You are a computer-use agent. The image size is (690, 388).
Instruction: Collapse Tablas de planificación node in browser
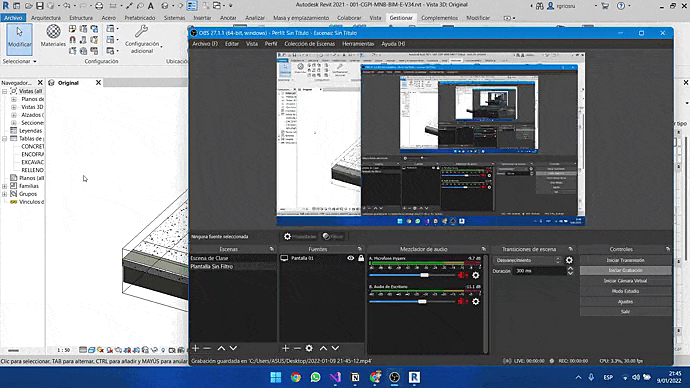click(x=5, y=139)
